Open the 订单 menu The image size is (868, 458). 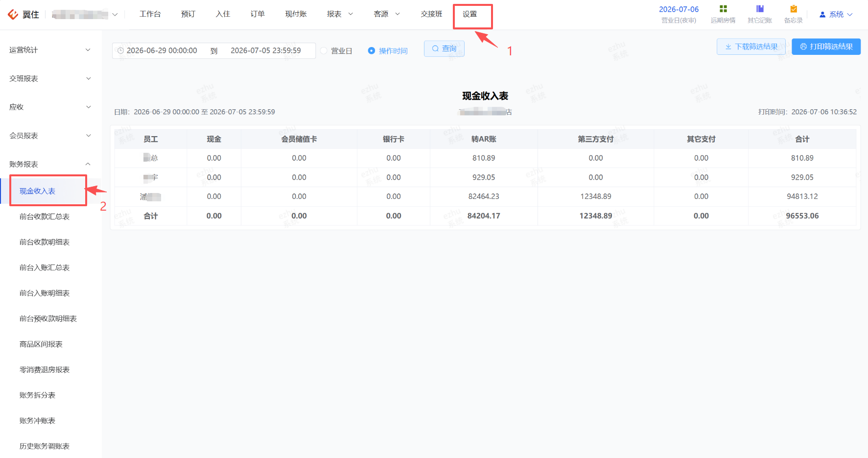[258, 14]
